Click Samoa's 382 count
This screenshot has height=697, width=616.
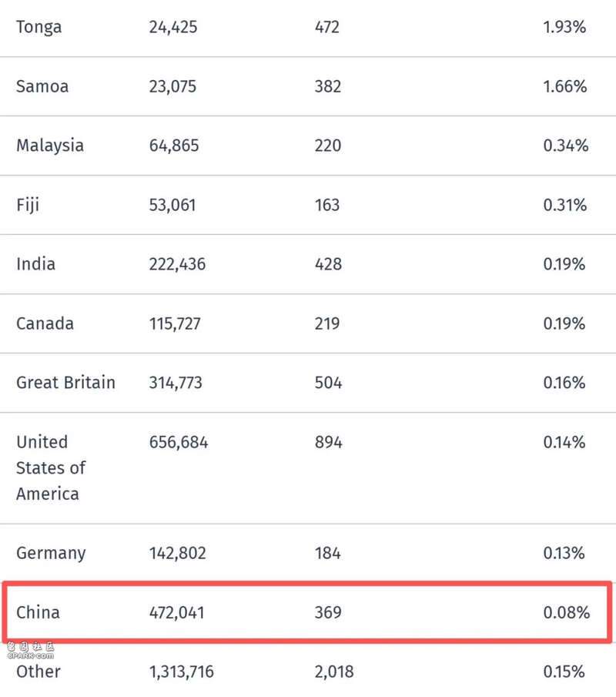328,86
